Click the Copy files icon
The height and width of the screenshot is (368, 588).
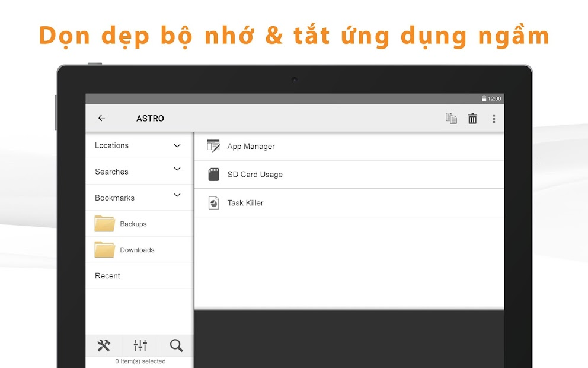click(451, 118)
